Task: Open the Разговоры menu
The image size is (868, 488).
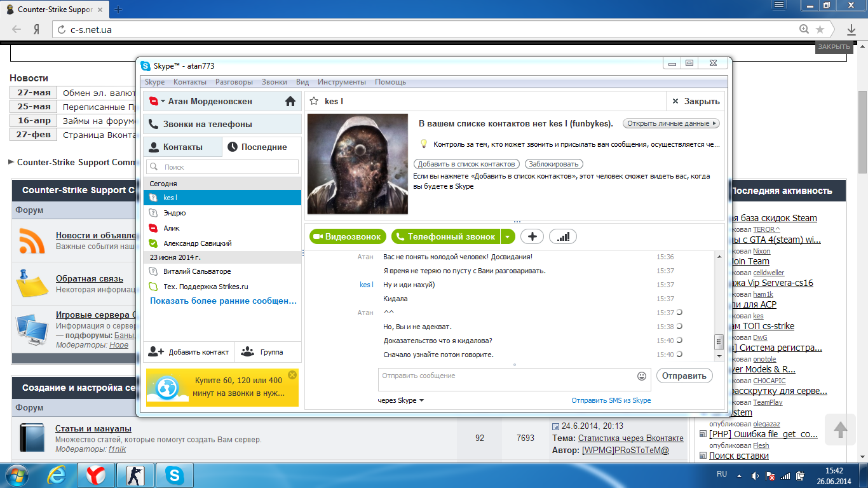Action: point(234,82)
